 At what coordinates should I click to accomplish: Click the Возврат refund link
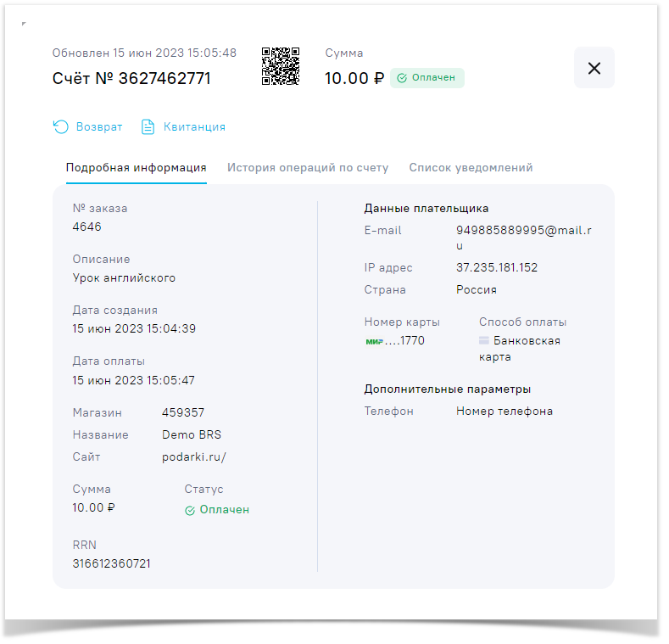(x=99, y=126)
